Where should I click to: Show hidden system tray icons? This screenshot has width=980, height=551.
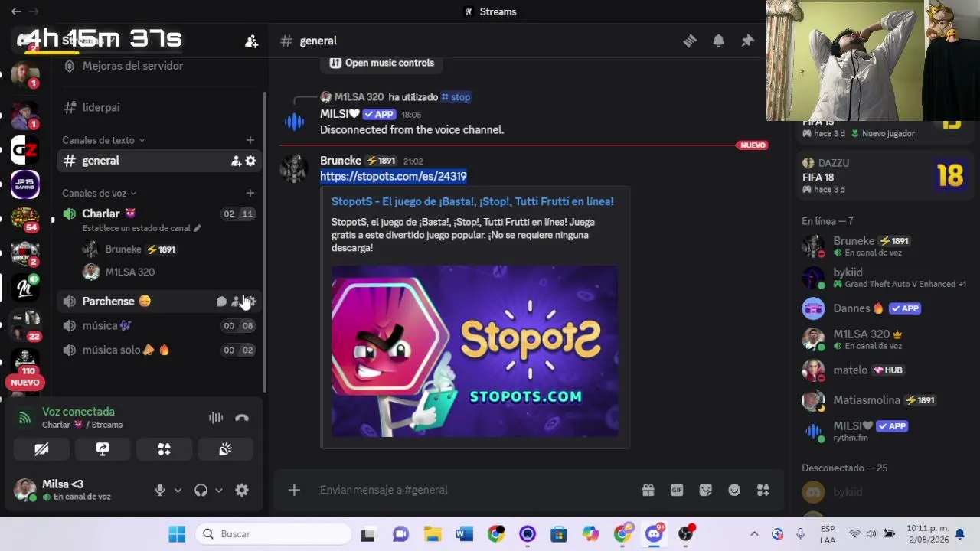[754, 534]
